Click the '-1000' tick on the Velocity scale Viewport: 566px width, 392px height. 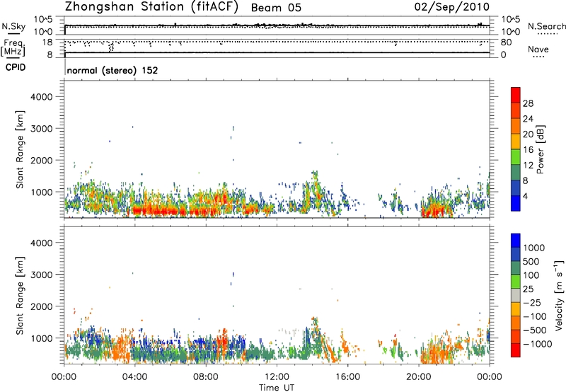538,344
